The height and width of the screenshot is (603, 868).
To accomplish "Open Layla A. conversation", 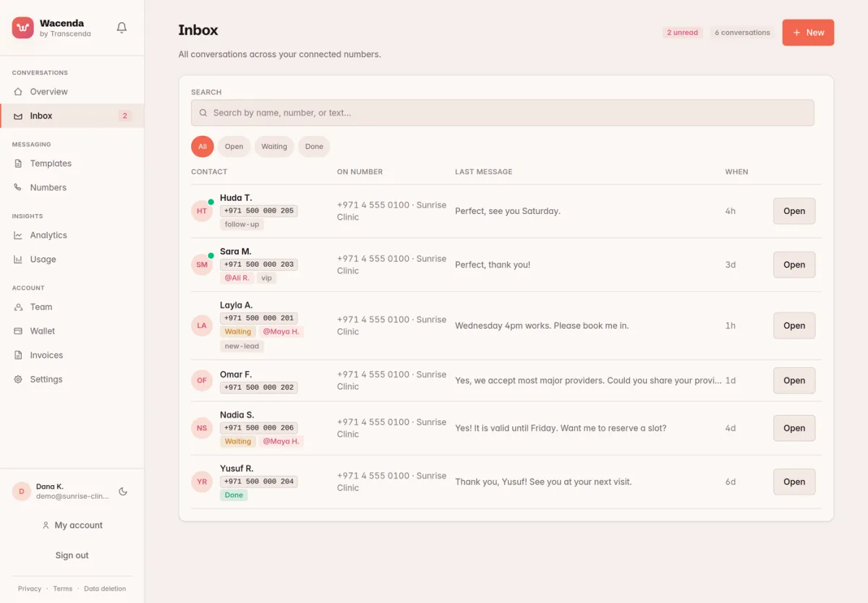I will (x=794, y=325).
